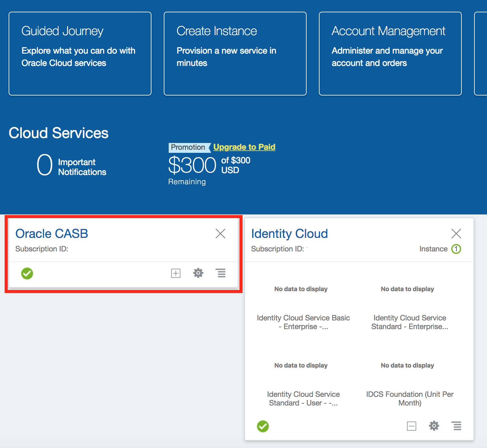Open Oracle CASB settings gear
Image resolution: width=487 pixels, height=448 pixels.
click(198, 273)
